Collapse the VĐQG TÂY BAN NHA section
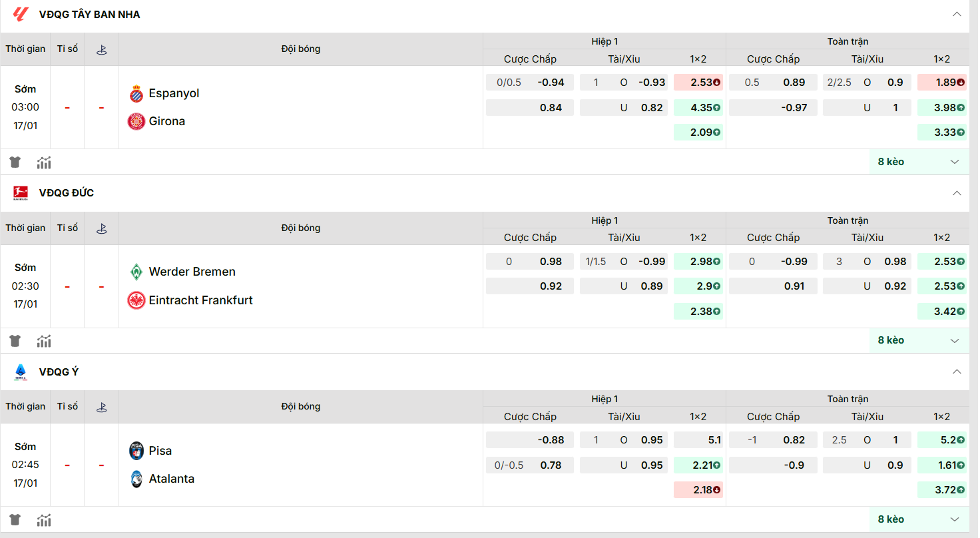This screenshot has width=980, height=538. 957,14
